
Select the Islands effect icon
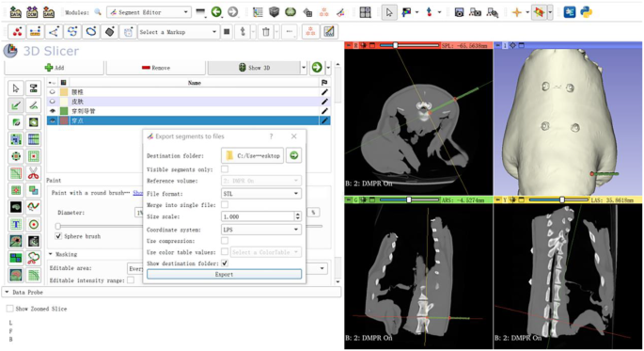tap(16, 190)
